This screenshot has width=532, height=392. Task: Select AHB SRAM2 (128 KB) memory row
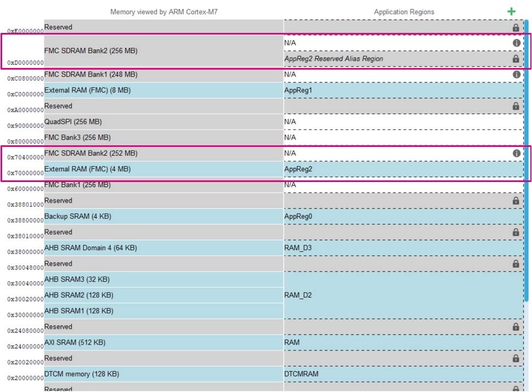pos(163,295)
